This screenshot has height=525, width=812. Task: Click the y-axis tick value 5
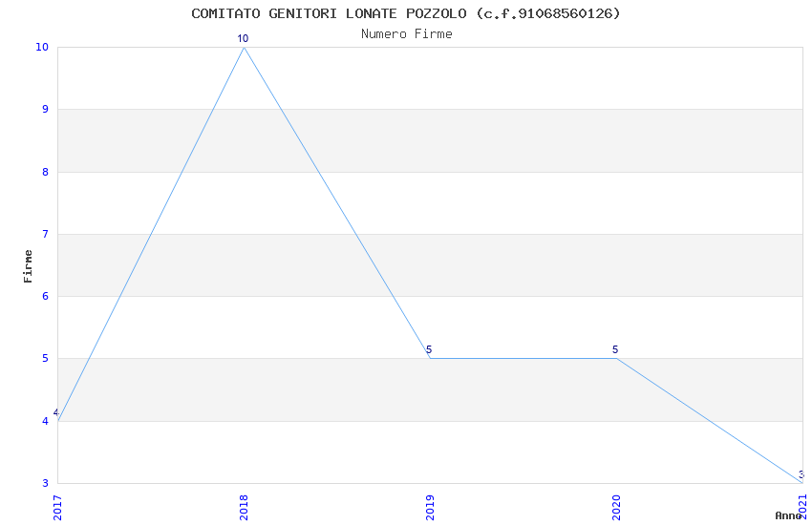46,359
